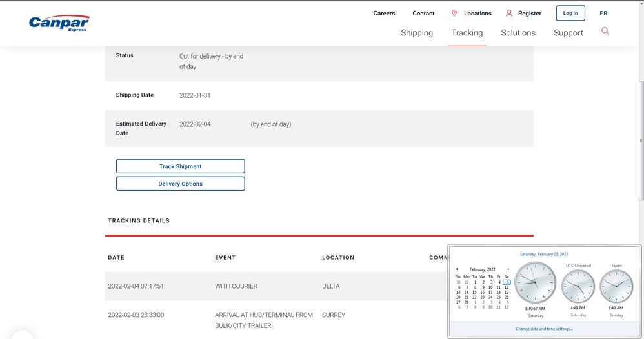Go to previous month in calendar
Viewport: 644px width, 339px height.
[x=457, y=269]
